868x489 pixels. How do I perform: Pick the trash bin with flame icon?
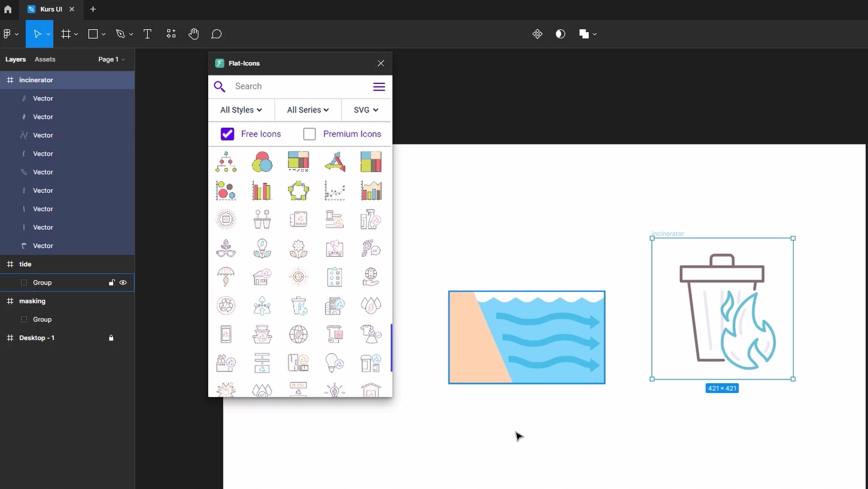click(x=298, y=305)
